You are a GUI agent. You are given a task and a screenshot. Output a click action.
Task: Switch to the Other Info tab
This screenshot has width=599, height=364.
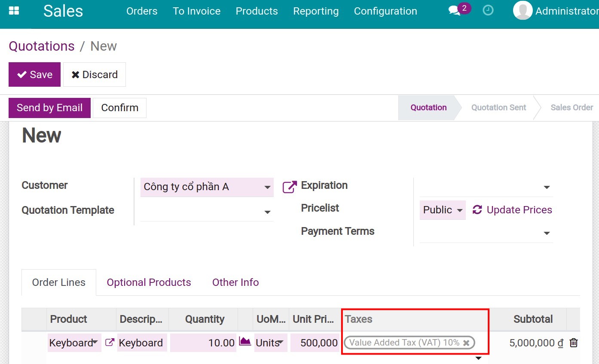pos(235,282)
